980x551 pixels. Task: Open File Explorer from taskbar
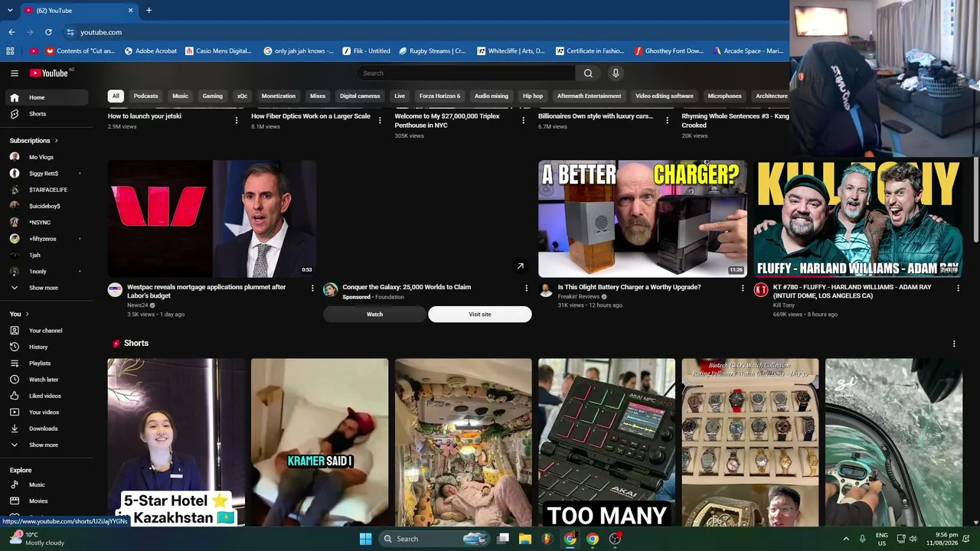point(525,539)
